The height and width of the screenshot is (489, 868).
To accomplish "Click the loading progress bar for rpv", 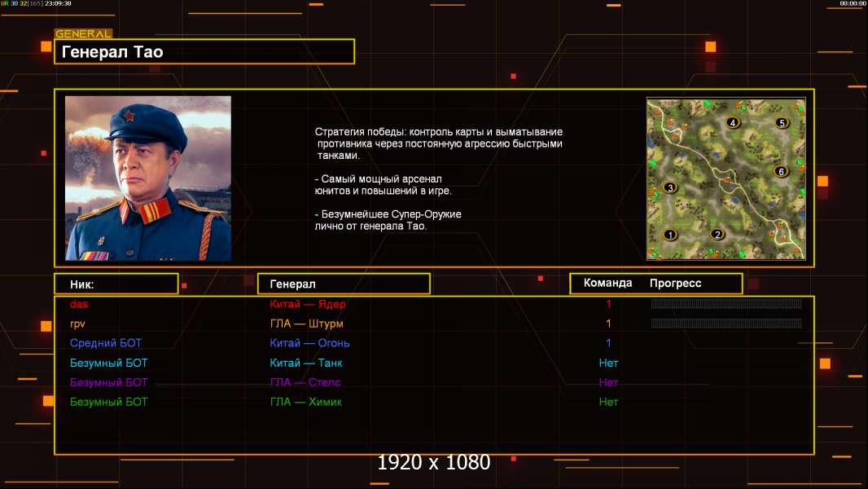I will (x=726, y=323).
